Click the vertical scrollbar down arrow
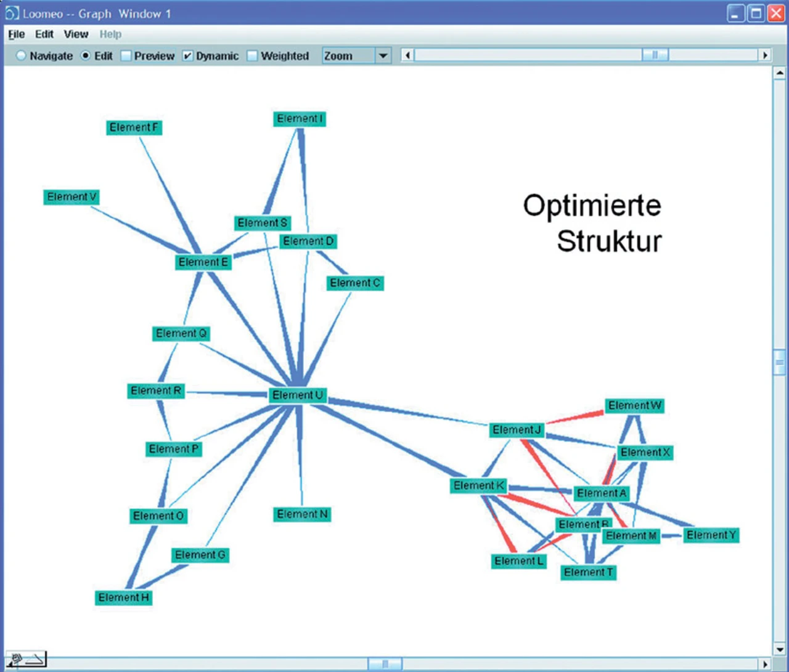 tap(779, 649)
